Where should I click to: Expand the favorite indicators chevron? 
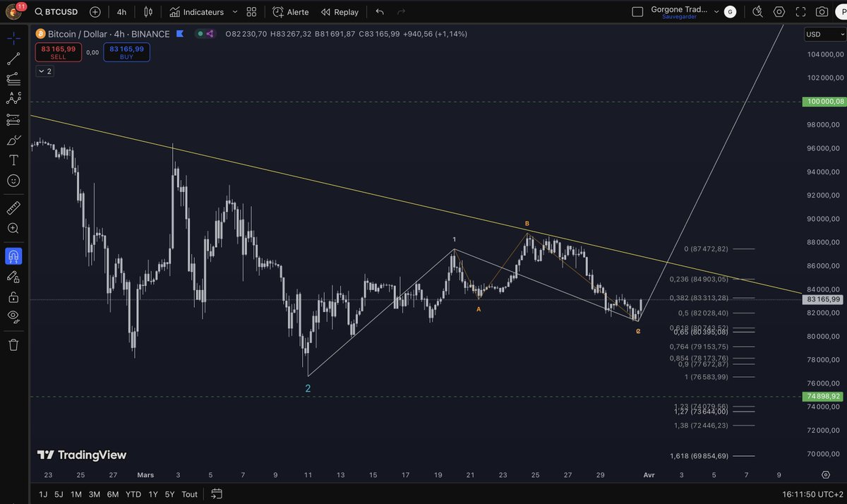(x=234, y=12)
